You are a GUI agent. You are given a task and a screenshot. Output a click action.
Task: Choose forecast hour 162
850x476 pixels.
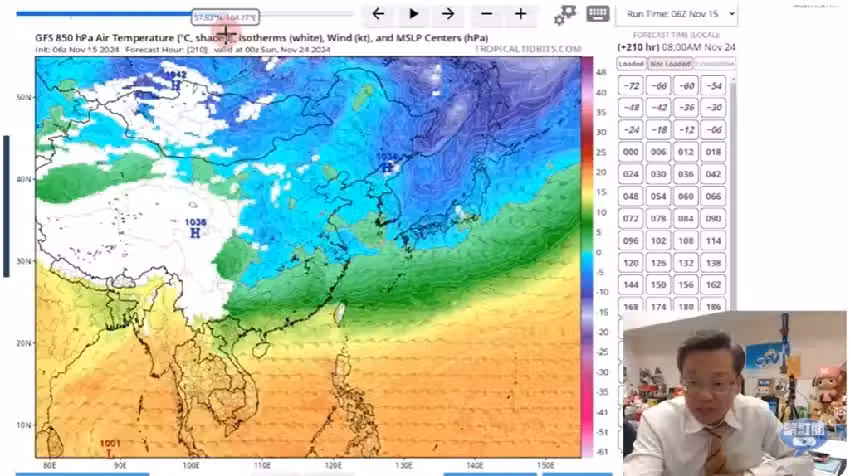[713, 285]
